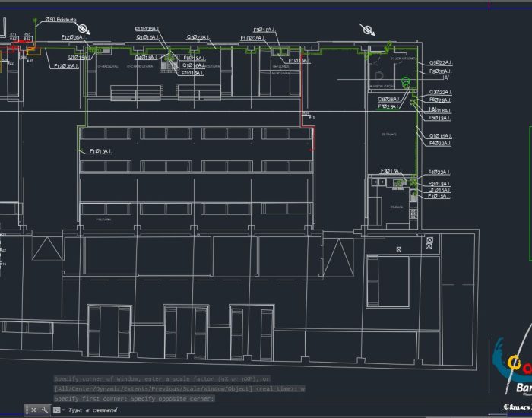Pick the crossed square shaft symbol
532x418 pixels.
pos(429,243)
